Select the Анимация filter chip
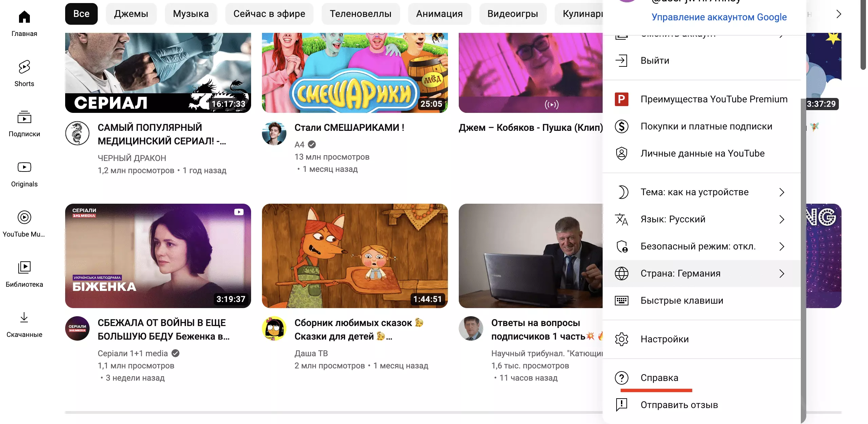The height and width of the screenshot is (424, 868). tap(439, 14)
